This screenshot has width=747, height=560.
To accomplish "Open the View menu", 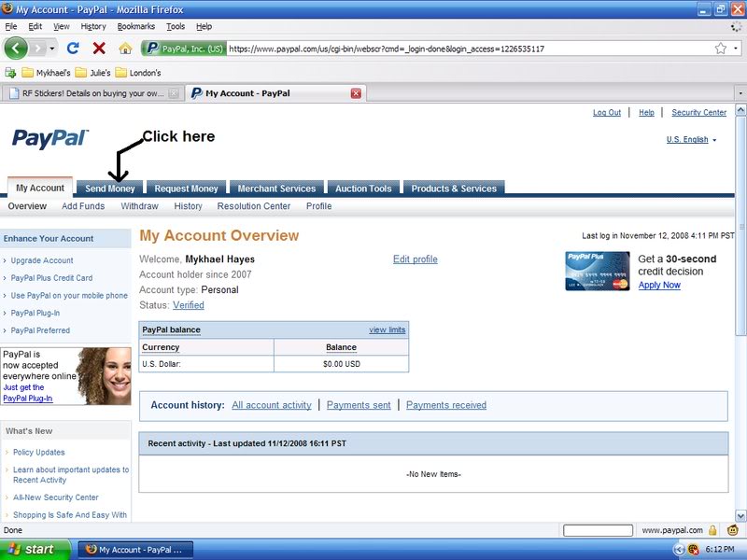I will pyautogui.click(x=61, y=27).
